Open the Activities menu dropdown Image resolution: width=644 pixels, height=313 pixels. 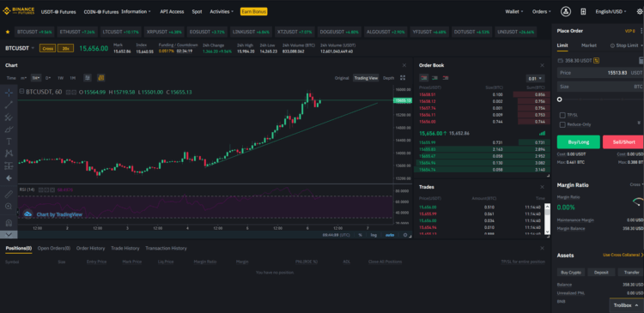[x=222, y=11]
